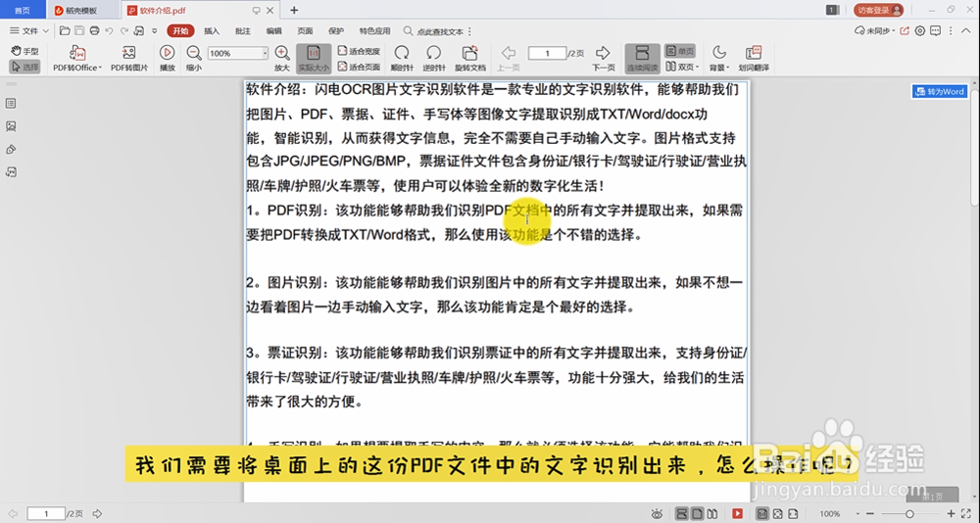Open the PDF转Office dropdown
Image resolution: width=980 pixels, height=523 pixels.
[77, 59]
